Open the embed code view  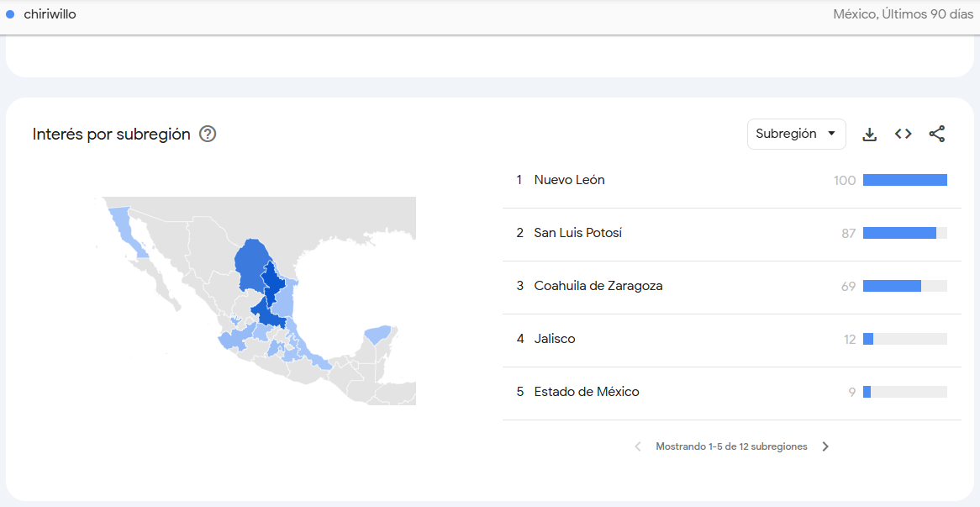(x=903, y=133)
